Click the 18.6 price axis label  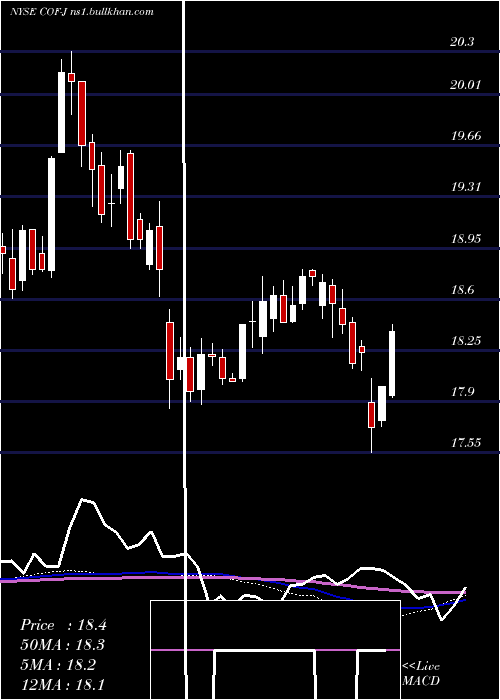click(x=462, y=290)
